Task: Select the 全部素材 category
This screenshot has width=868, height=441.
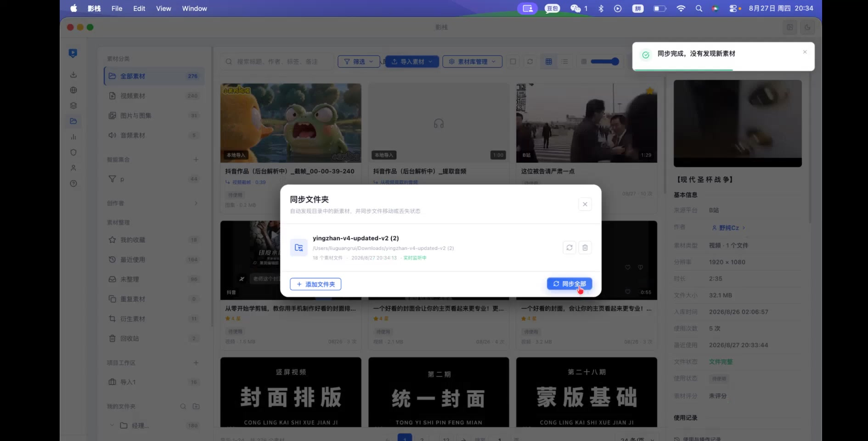Action: 154,76
